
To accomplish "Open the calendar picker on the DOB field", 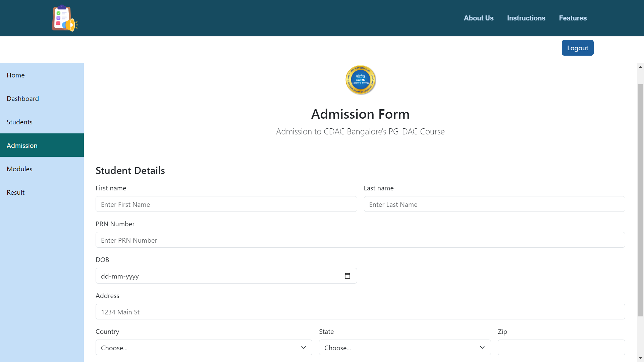I will pyautogui.click(x=347, y=276).
